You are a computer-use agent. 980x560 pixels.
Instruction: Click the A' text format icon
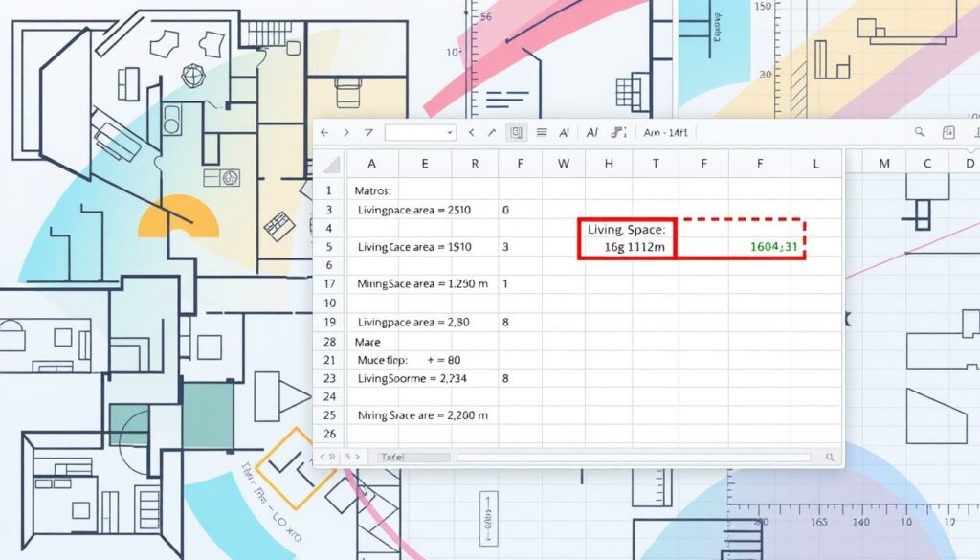pyautogui.click(x=565, y=132)
